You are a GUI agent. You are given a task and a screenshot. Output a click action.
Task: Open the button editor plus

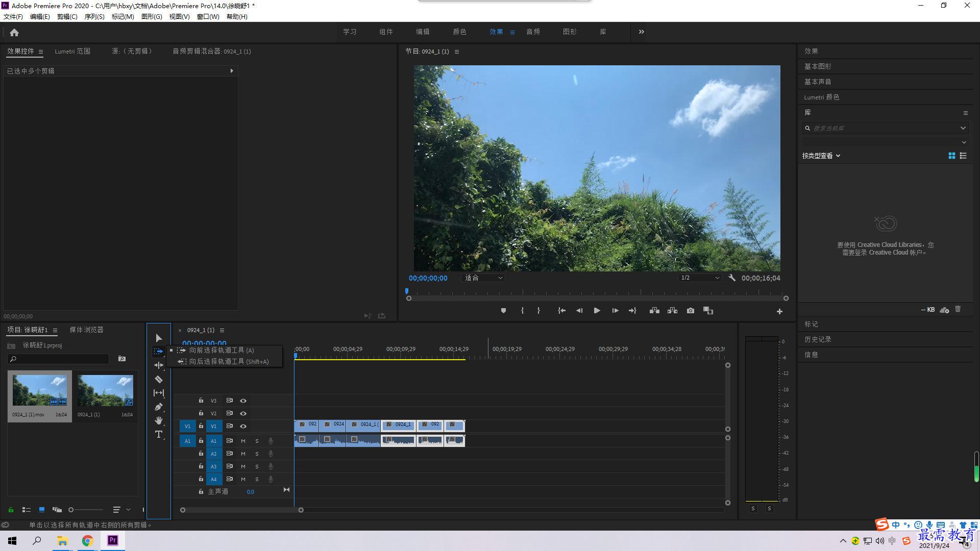pyautogui.click(x=779, y=311)
